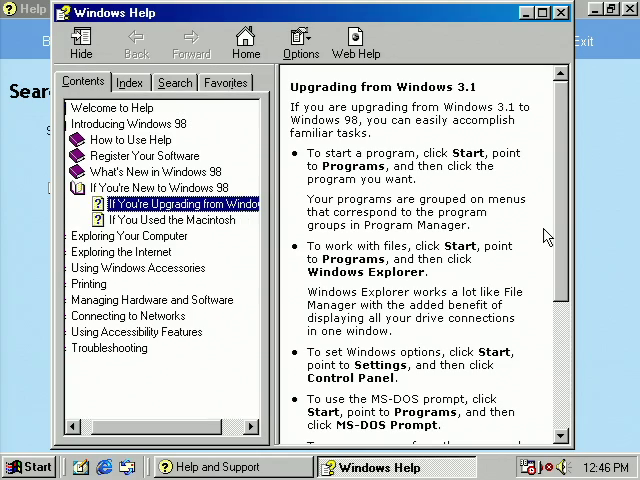
Task: Switch to Help and Support taskbar button
Action: pos(233,467)
